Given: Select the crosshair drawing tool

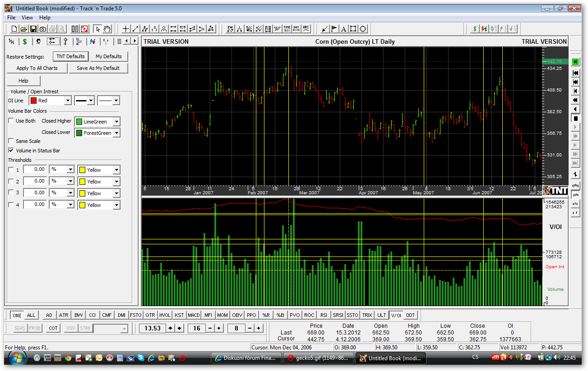Looking at the screenshot, I should click(126, 29).
